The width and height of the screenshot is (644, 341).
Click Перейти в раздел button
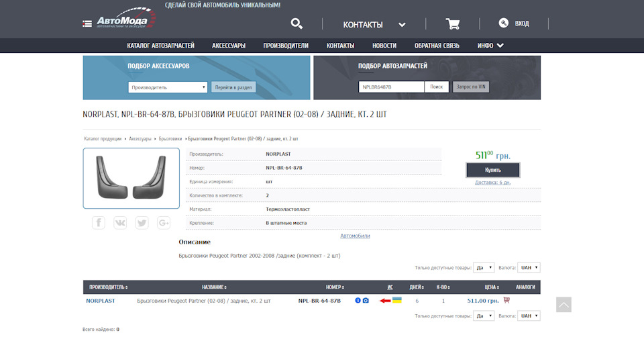click(x=233, y=87)
